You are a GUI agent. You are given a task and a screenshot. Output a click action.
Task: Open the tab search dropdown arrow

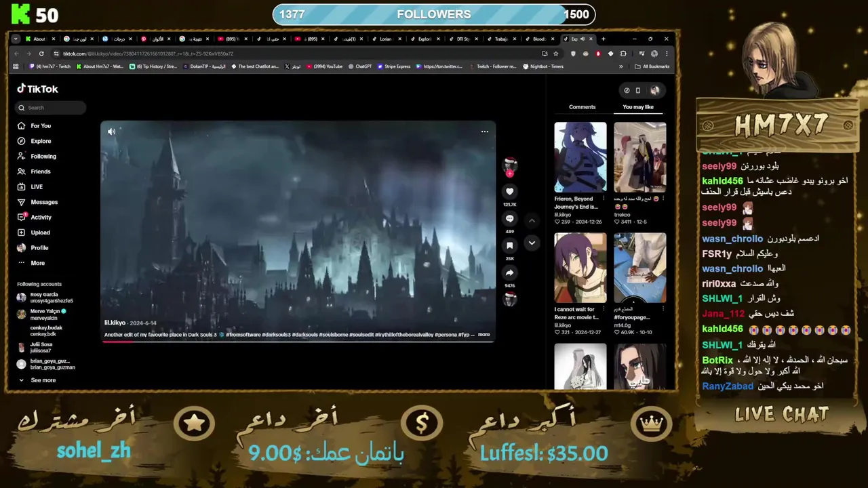click(x=16, y=39)
